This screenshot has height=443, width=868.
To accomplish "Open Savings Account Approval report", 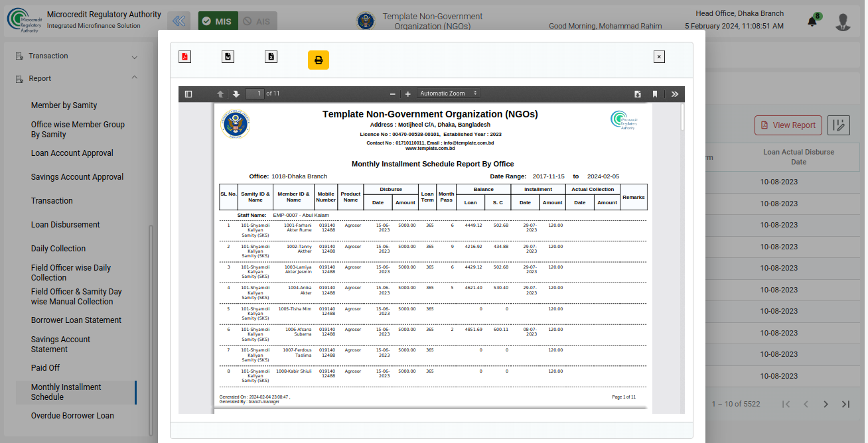I will [x=77, y=177].
